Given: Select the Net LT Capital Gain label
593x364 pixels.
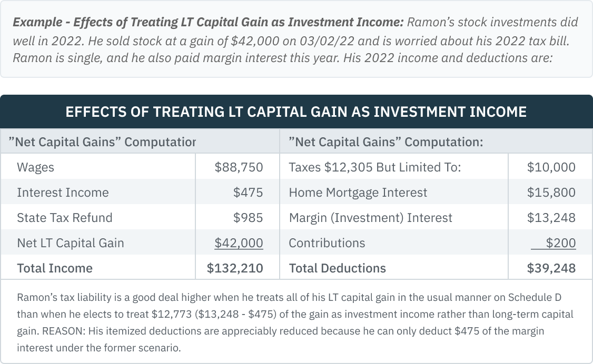Looking at the screenshot, I should 71,243.
